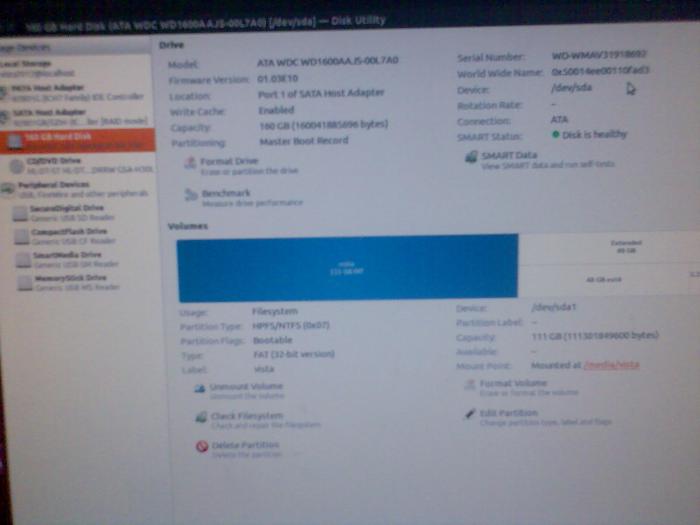Screen dimensions: 700x525
Task: Click the Format Volume icon
Action: click(x=470, y=385)
